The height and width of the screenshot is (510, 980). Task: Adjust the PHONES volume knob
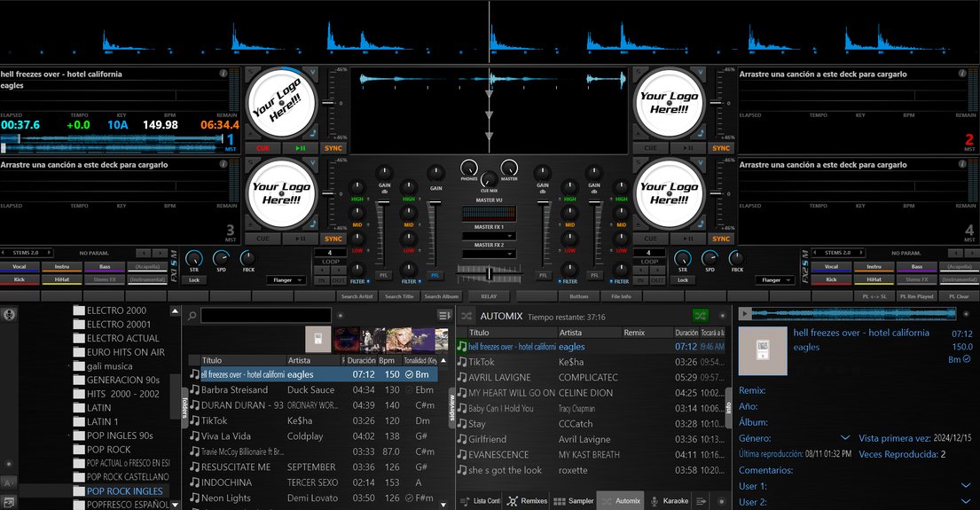point(469,168)
